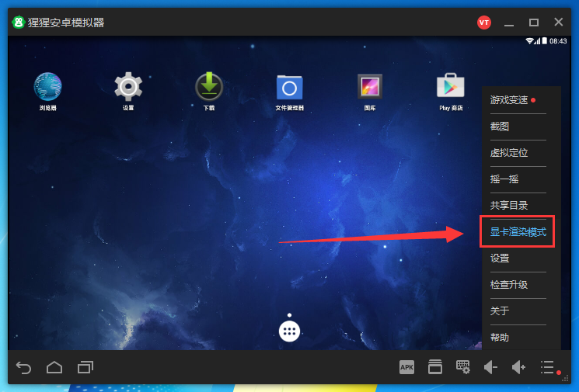Click the 猩猩安卓模拟器 title text
Screen dimensions: 579x392
[66, 23]
